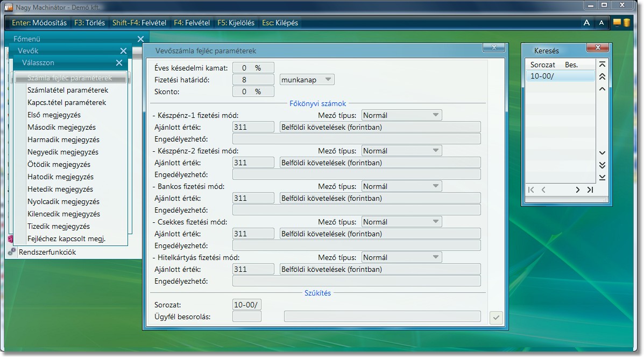Screen dimensions: 644x358
Task: Choose Hetedik megjegyzés
Action: point(60,189)
